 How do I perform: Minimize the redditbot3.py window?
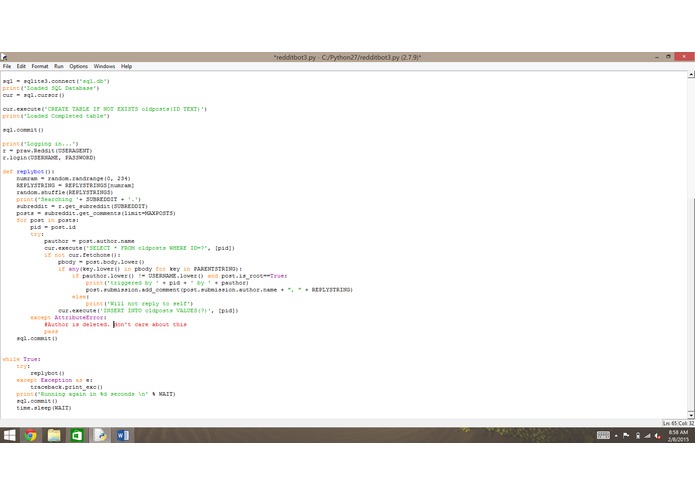pos(656,57)
